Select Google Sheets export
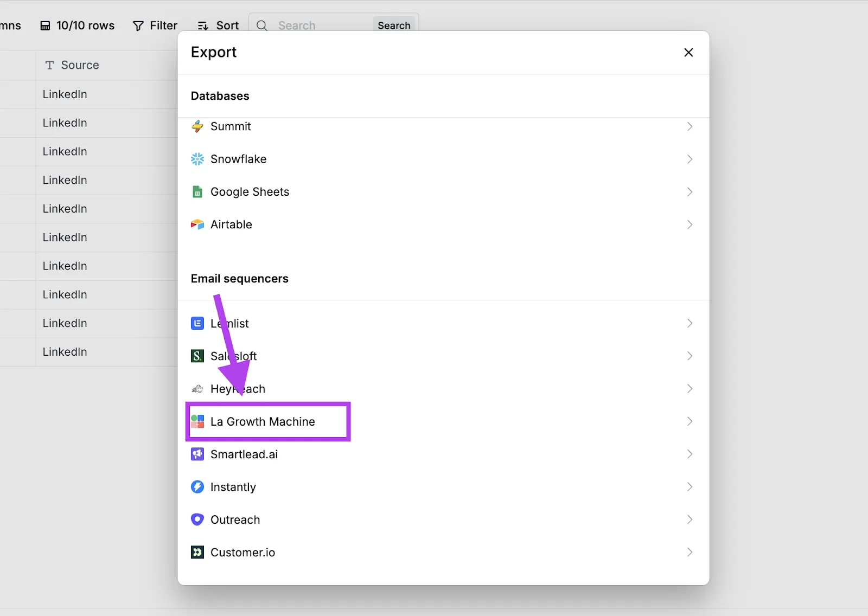This screenshot has height=616, width=868. pyautogui.click(x=443, y=192)
